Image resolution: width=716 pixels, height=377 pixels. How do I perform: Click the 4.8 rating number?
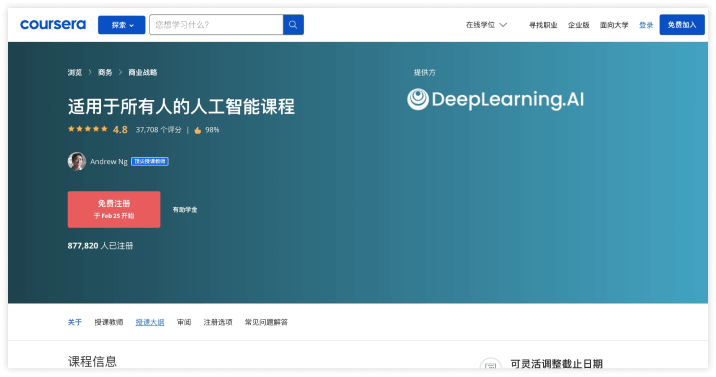pyautogui.click(x=120, y=130)
